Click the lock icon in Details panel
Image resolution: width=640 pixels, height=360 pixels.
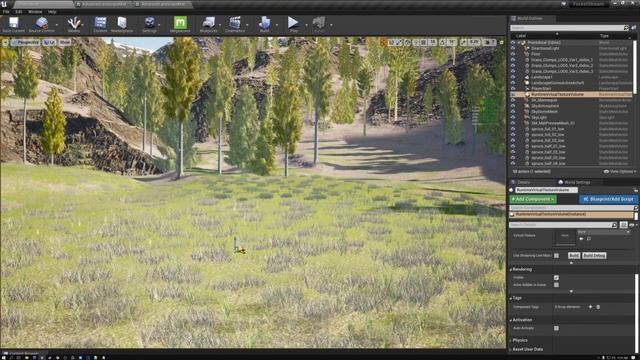635,190
